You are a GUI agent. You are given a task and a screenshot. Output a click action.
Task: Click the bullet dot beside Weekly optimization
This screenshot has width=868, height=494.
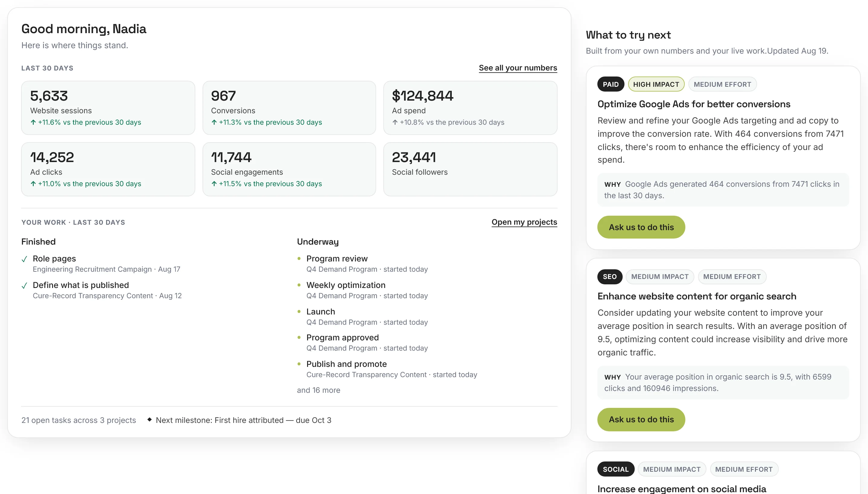pyautogui.click(x=299, y=285)
